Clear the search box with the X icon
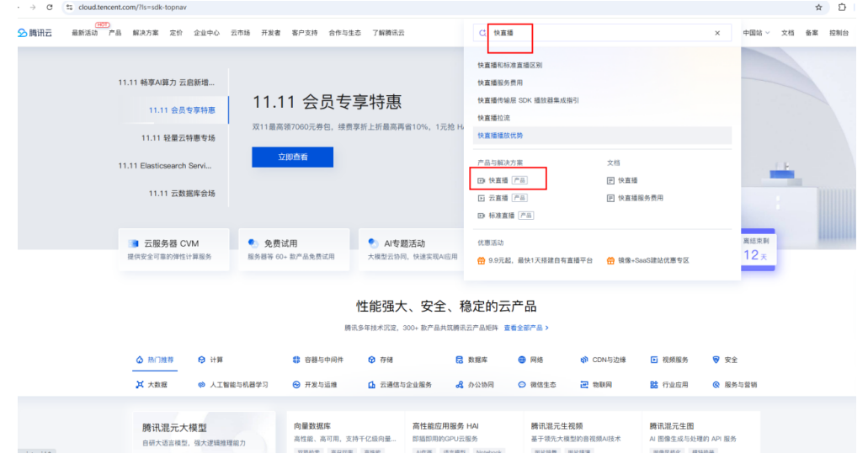Image resolution: width=868 pixels, height=475 pixels. [717, 33]
